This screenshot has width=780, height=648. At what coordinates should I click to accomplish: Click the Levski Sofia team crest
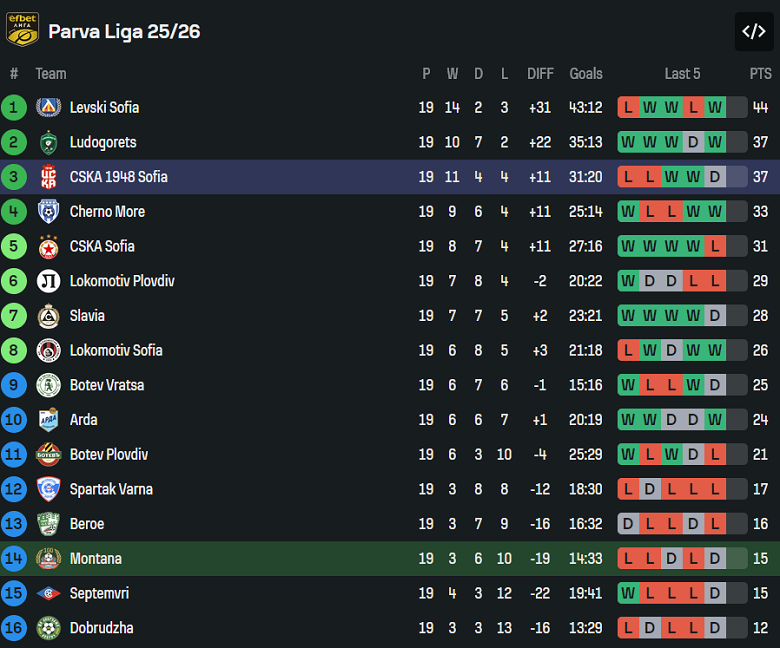point(48,107)
